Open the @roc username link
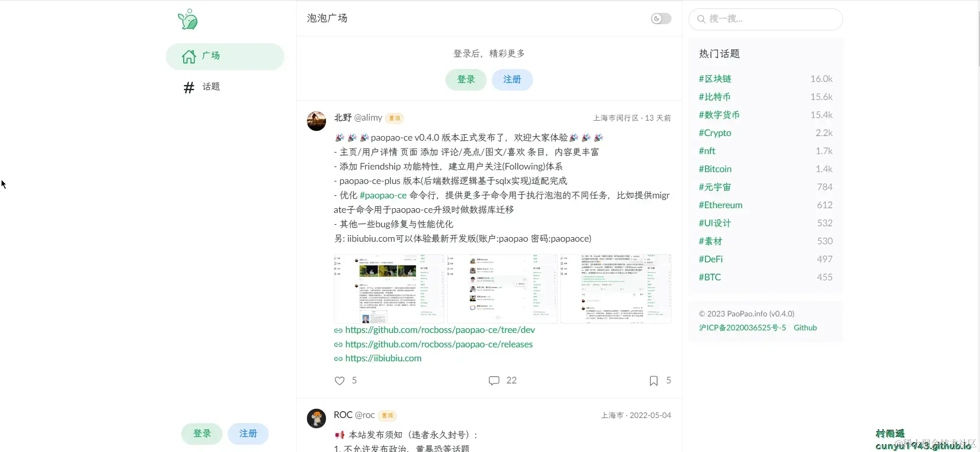 click(365, 415)
